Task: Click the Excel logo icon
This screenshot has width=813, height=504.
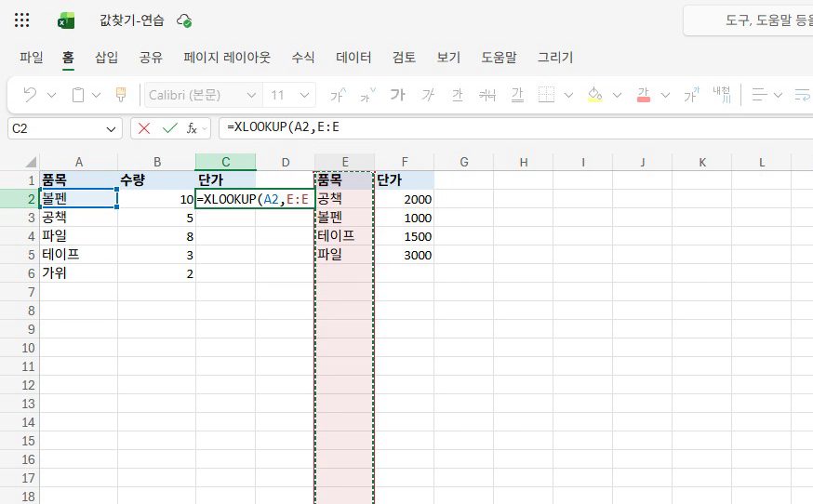Action: click(66, 20)
